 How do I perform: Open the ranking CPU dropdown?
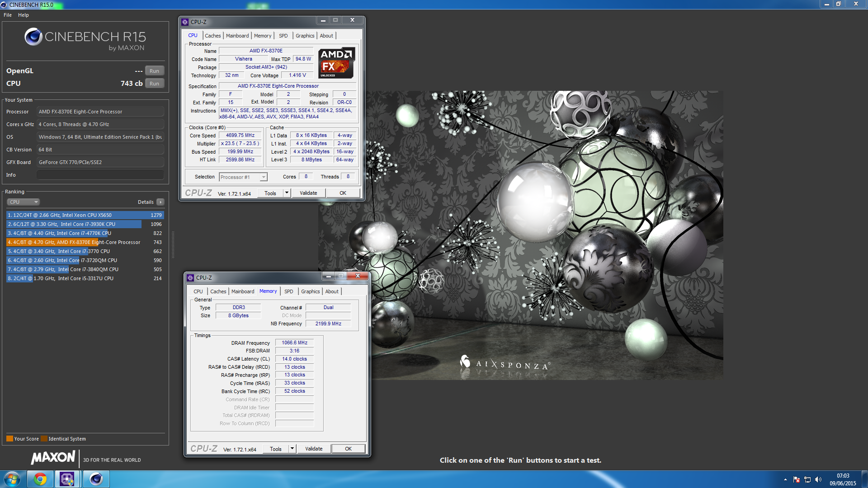tap(24, 202)
